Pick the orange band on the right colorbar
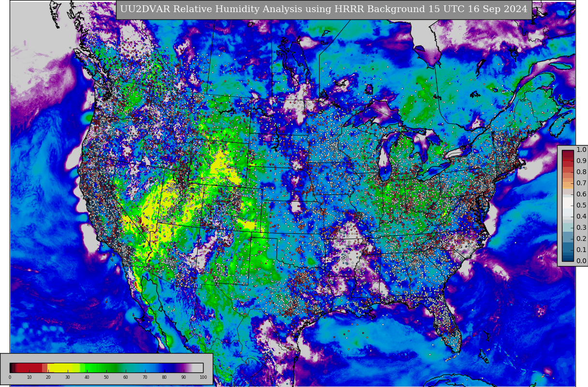588x387 pixels. tap(568, 185)
